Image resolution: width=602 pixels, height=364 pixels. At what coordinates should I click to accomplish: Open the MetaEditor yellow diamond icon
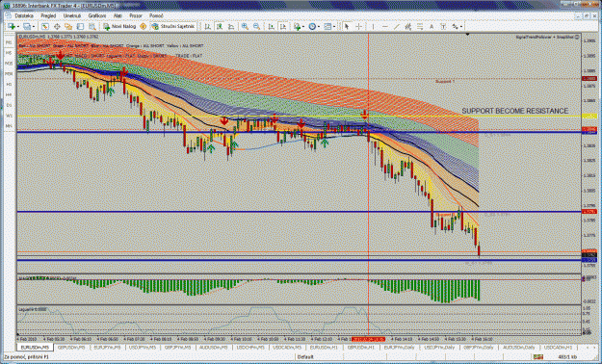144,27
